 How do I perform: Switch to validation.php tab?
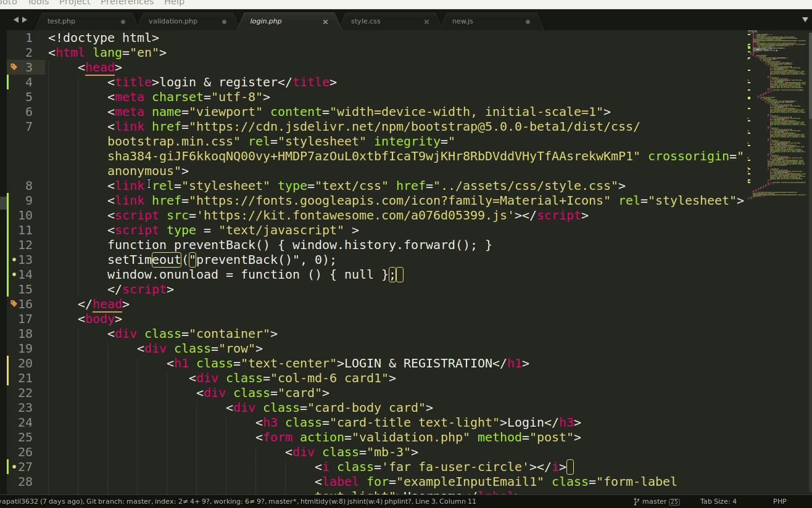click(x=173, y=21)
